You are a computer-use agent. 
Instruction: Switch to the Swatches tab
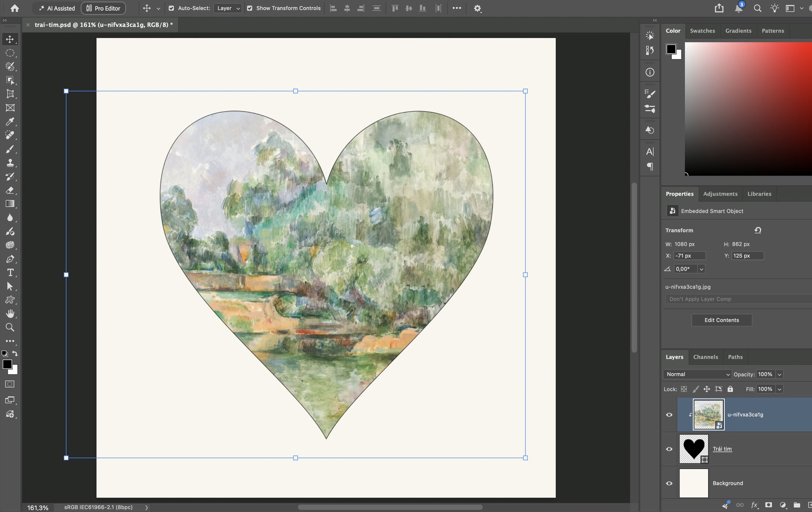click(702, 31)
